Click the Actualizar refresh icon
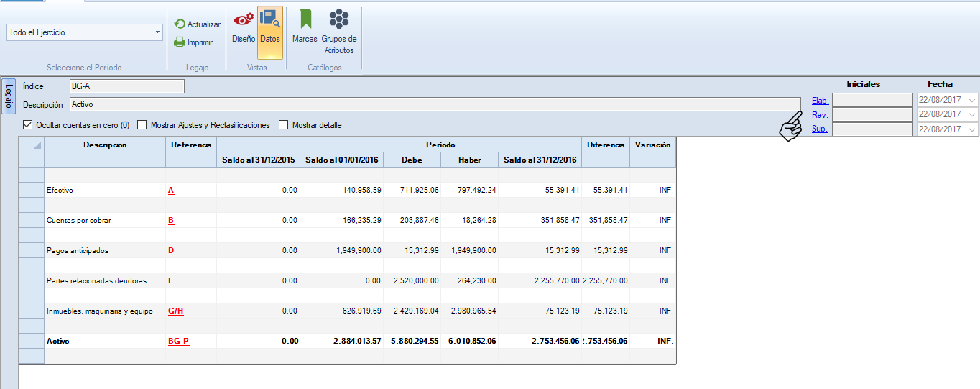980x389 pixels. coord(180,24)
